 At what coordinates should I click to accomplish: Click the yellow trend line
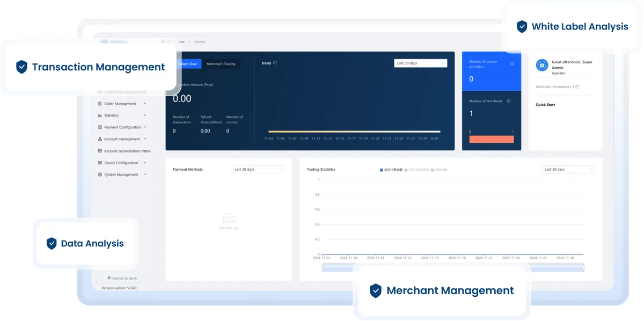click(354, 132)
